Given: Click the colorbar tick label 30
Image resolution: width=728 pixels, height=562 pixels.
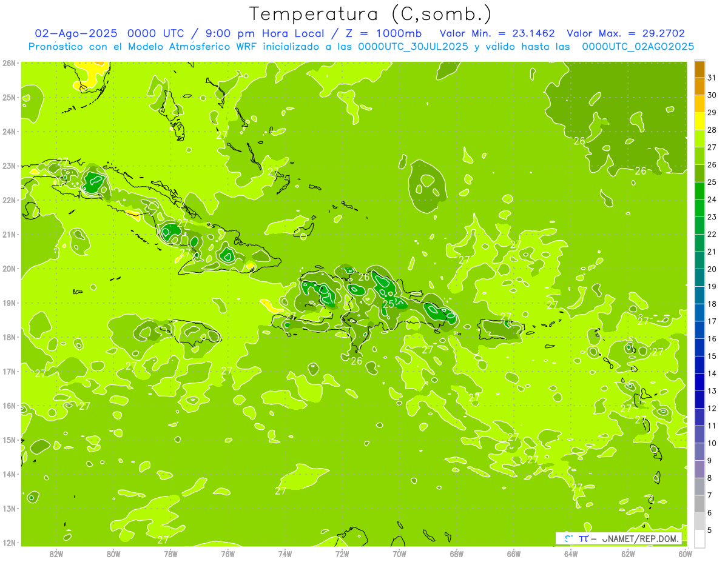Looking at the screenshot, I should 712,95.
